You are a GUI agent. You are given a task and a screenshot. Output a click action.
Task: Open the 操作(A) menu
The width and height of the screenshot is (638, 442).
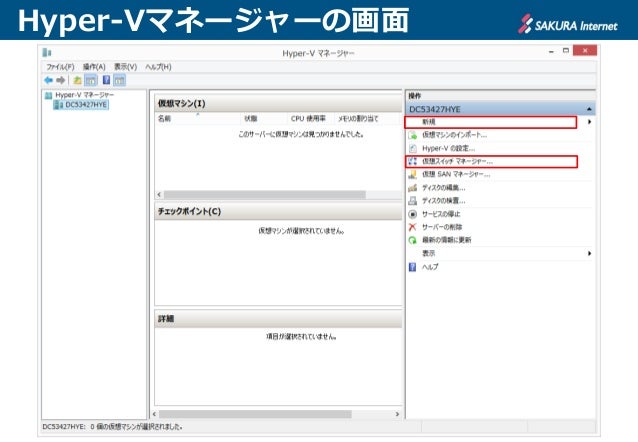click(94, 67)
